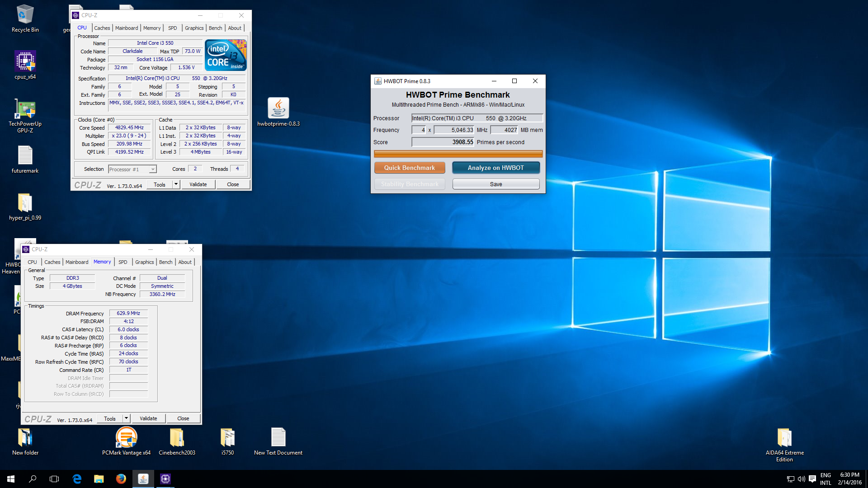This screenshot has width=868, height=488.
Task: Open About tab in top CPU-Z window
Action: pos(235,28)
